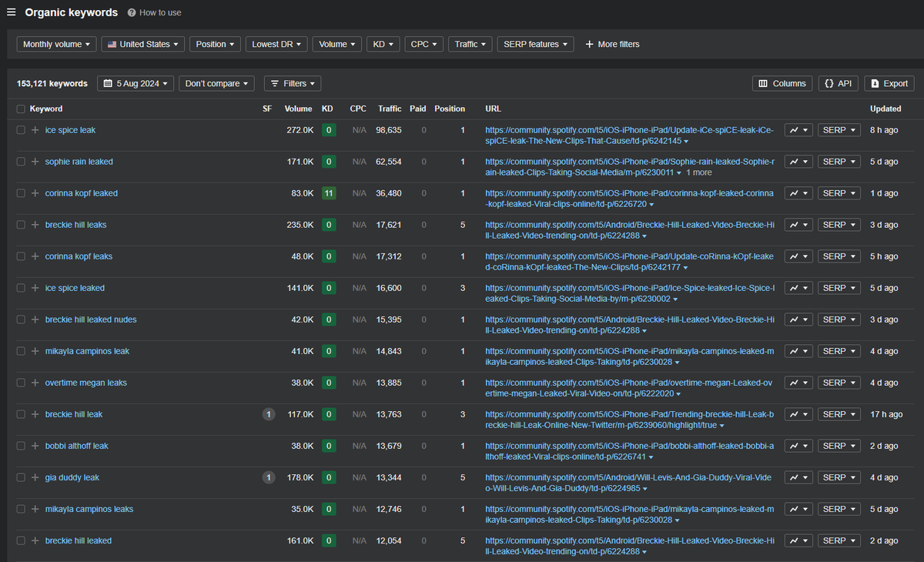
Task: Click the plus icon beside mikayla campinos leak
Action: 35,351
